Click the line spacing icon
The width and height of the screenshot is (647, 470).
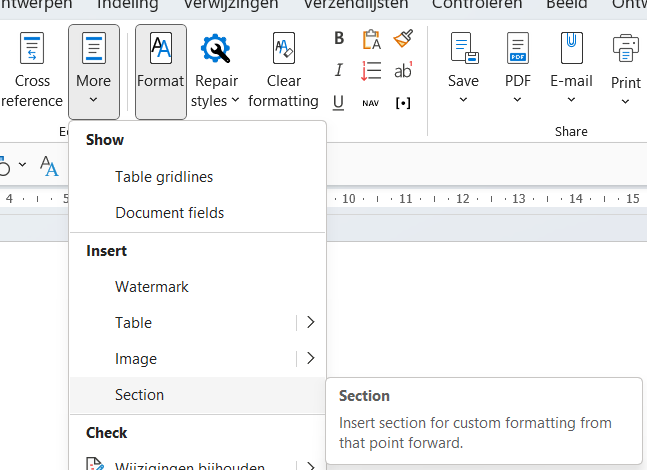(371, 70)
